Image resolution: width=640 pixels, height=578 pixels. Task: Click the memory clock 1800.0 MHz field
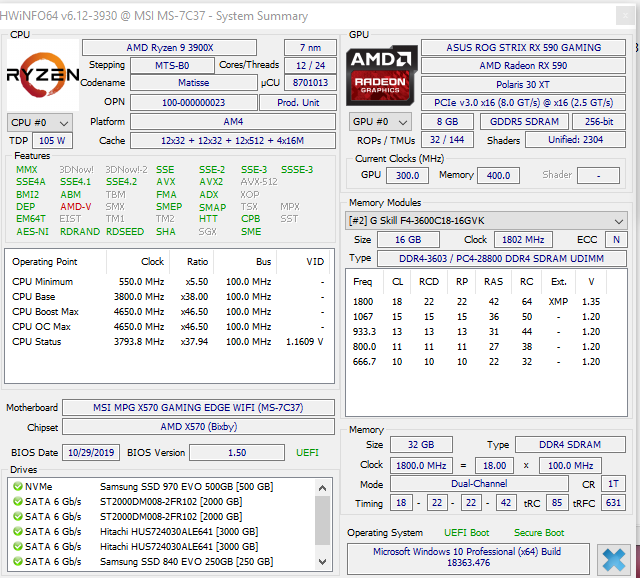tap(421, 465)
